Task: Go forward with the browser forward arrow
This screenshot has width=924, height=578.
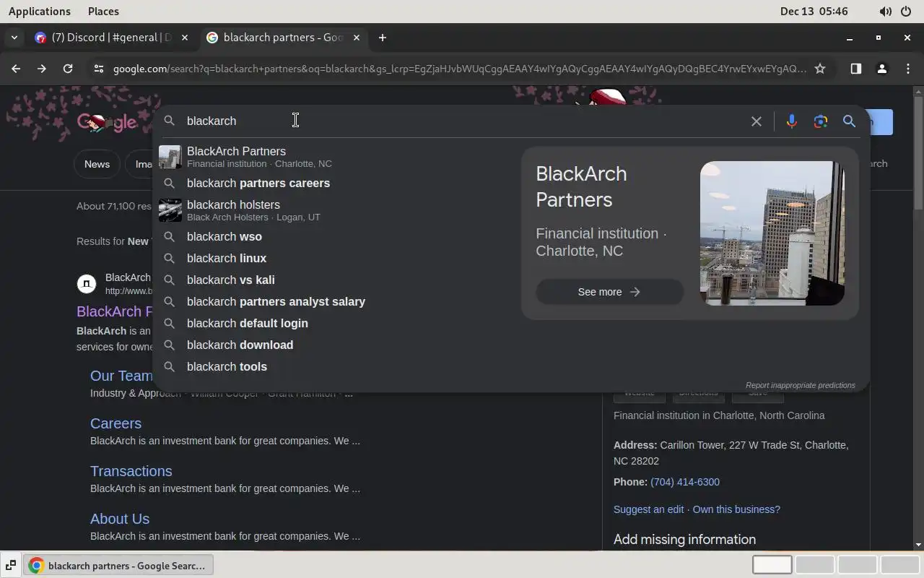Action: (42, 69)
